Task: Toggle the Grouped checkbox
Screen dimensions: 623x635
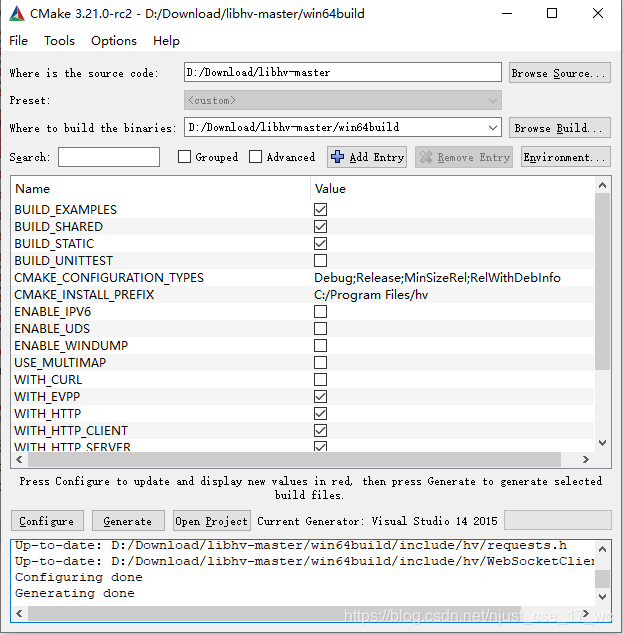Action: point(184,157)
